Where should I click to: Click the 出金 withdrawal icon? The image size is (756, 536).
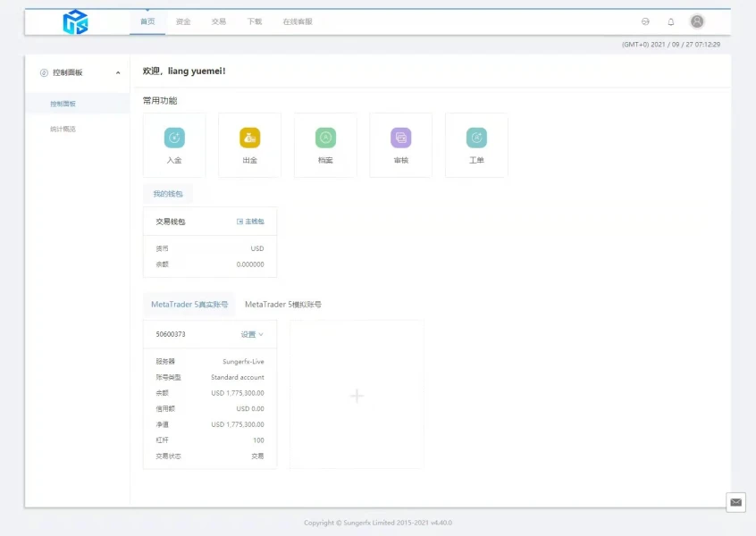tap(249, 138)
